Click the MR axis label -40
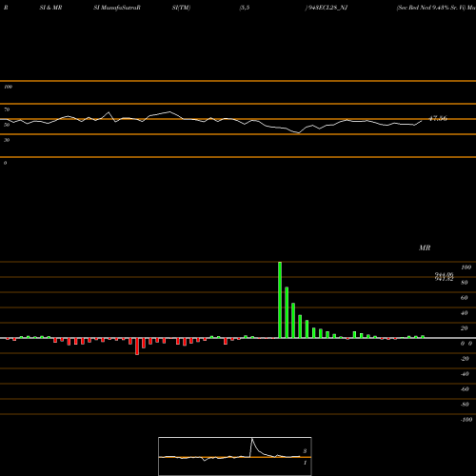476x476 pixels. 465,374
